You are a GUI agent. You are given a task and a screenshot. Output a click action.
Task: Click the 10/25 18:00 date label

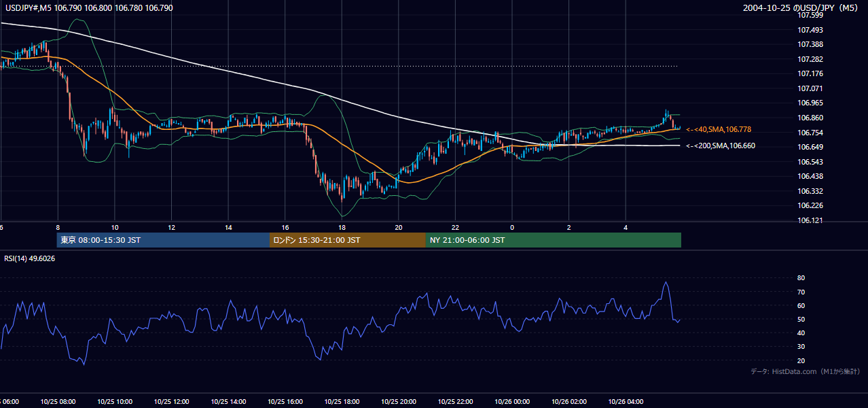pyautogui.click(x=342, y=402)
